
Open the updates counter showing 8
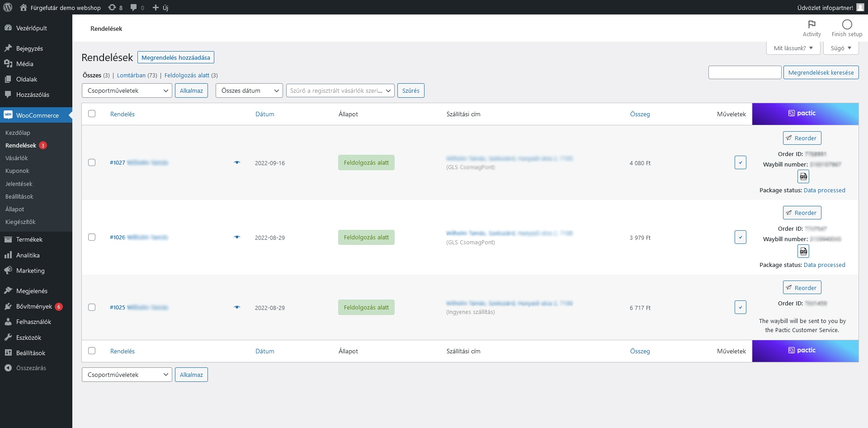click(x=116, y=7)
